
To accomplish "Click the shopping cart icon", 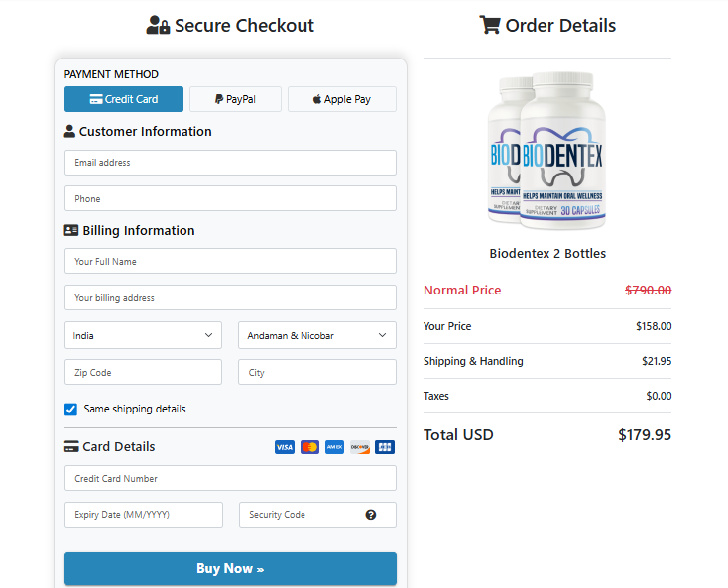I will (x=489, y=26).
